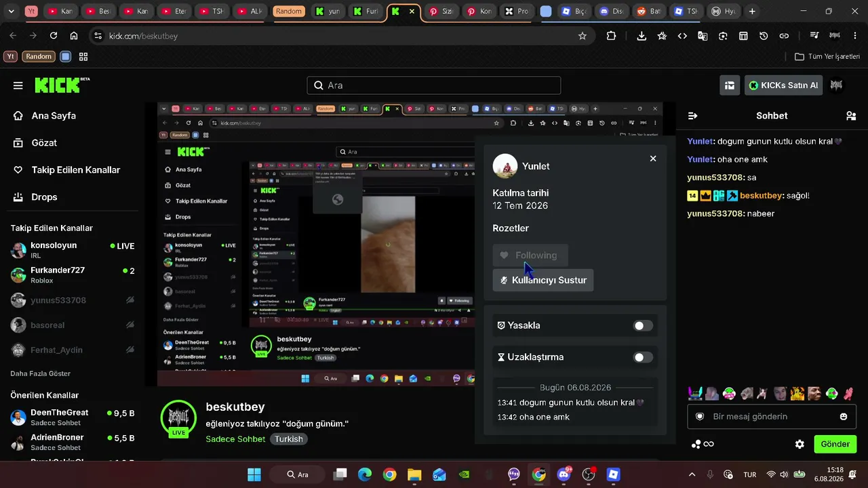
Task: Open the Windows Start menu
Action: (254, 474)
